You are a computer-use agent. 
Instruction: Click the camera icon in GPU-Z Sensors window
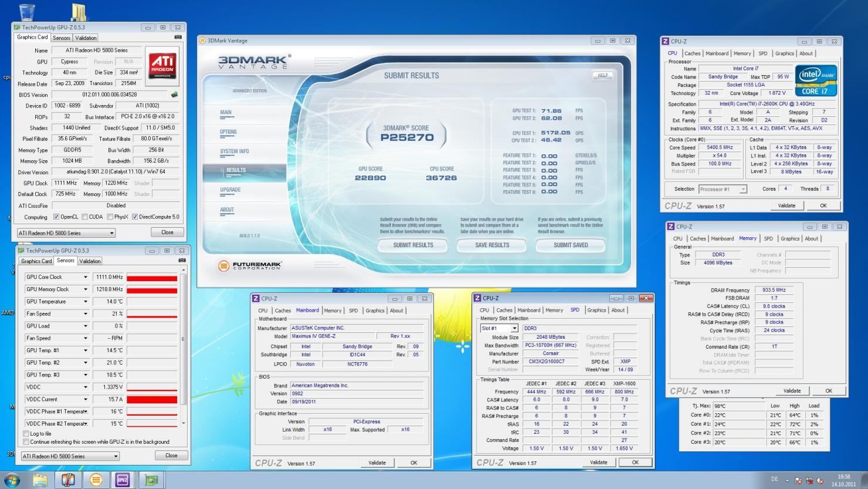[x=182, y=260]
